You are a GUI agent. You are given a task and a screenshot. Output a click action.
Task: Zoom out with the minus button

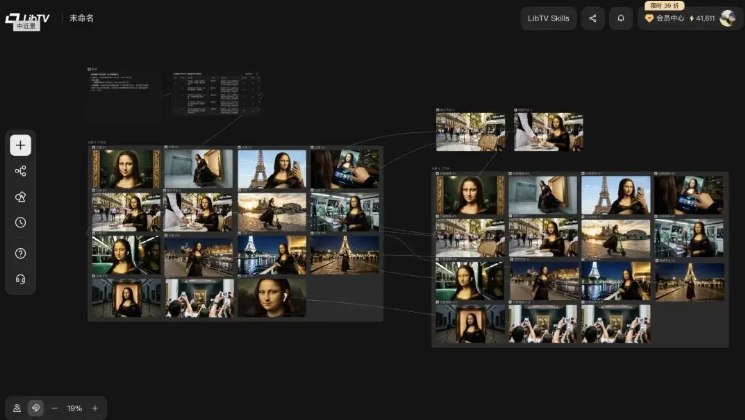(x=55, y=408)
